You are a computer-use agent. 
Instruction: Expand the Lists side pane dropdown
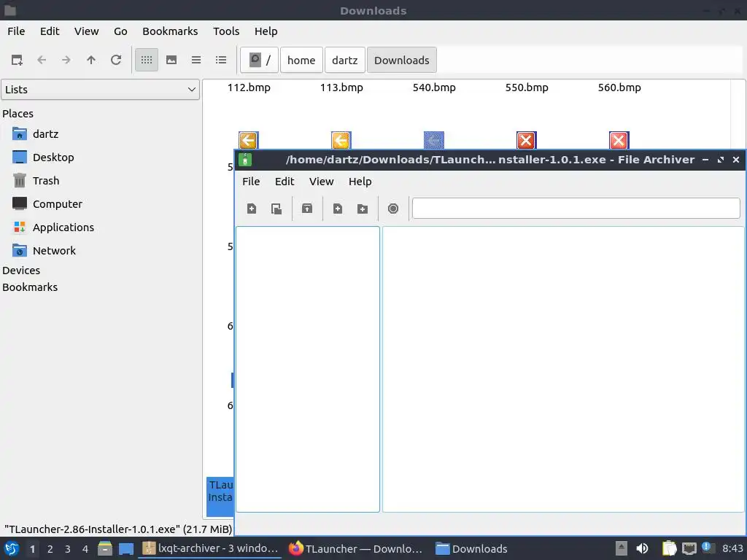[x=101, y=90]
